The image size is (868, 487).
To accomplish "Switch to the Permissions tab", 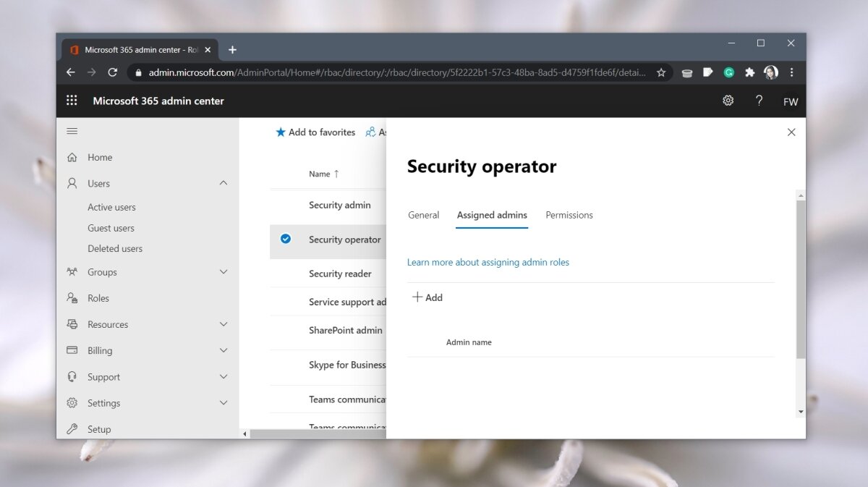I will [569, 215].
